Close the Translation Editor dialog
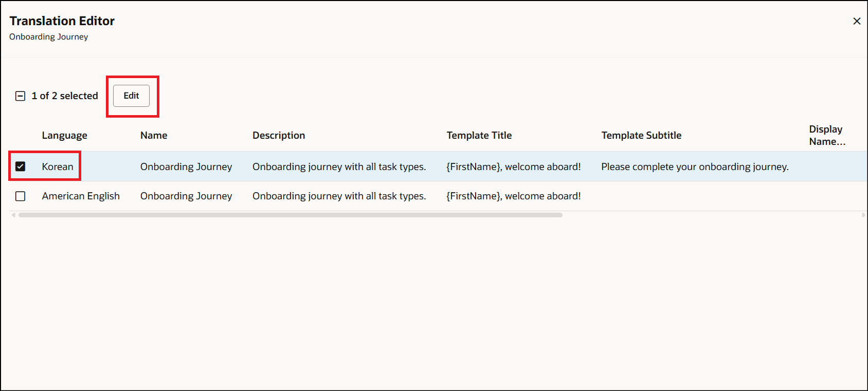The width and height of the screenshot is (868, 391). coord(857,21)
